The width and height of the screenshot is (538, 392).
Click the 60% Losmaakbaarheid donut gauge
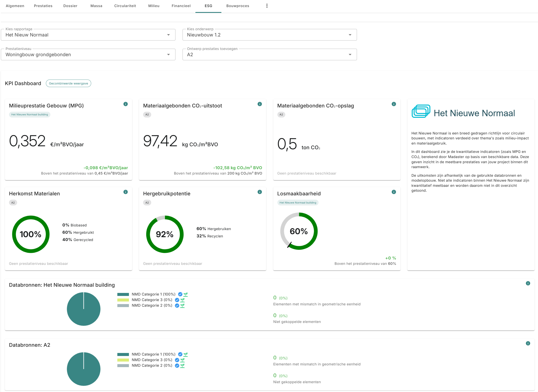pos(299,231)
